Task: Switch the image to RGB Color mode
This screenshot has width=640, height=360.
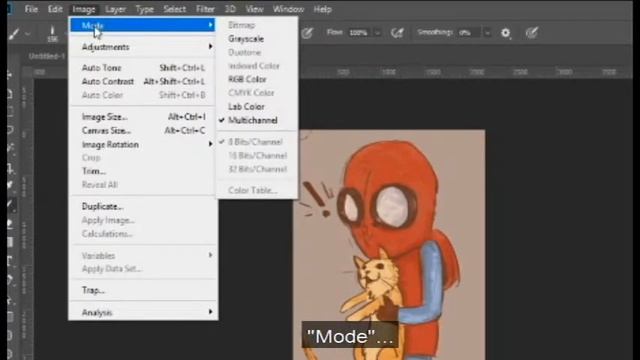Action: click(x=257, y=79)
